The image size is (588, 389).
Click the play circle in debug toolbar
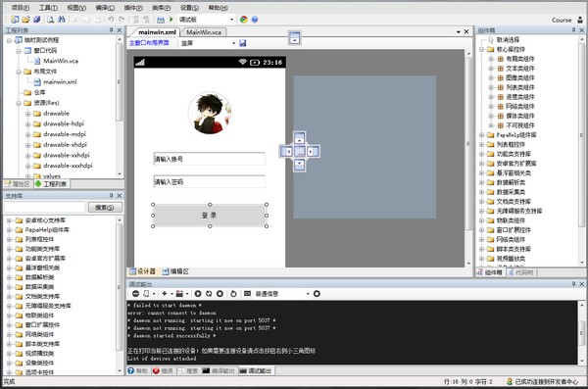[x=198, y=294]
